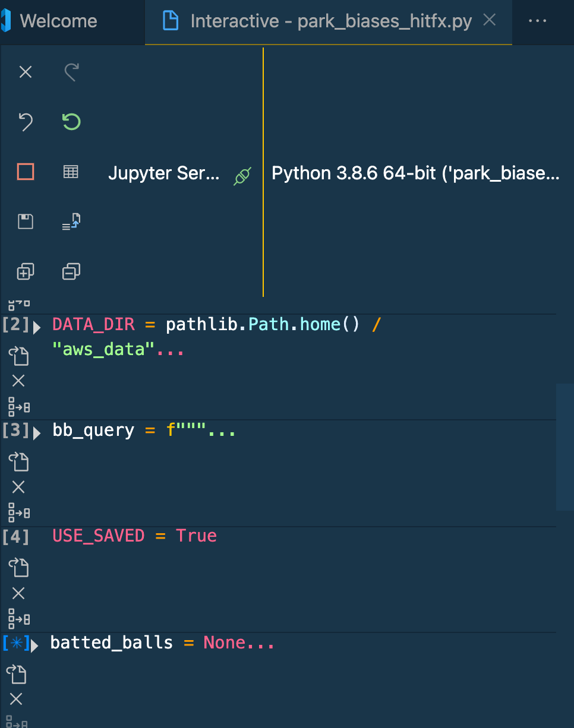
Task: Clear all cells with the X toolbar icon
Action: click(25, 71)
